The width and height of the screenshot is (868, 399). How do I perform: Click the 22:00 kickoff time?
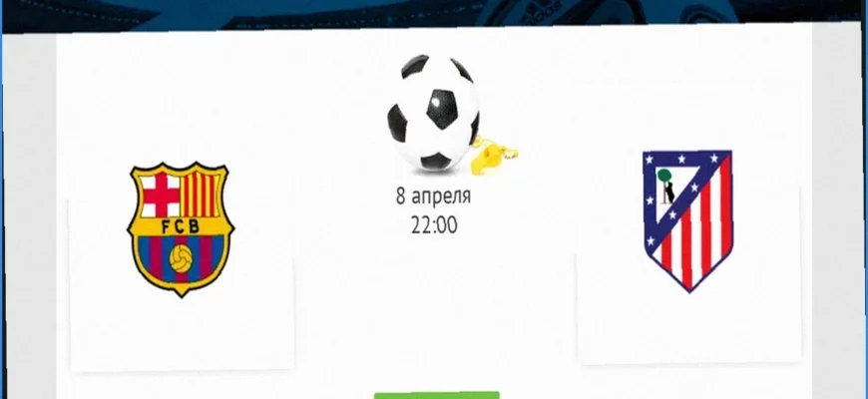pyautogui.click(x=434, y=225)
